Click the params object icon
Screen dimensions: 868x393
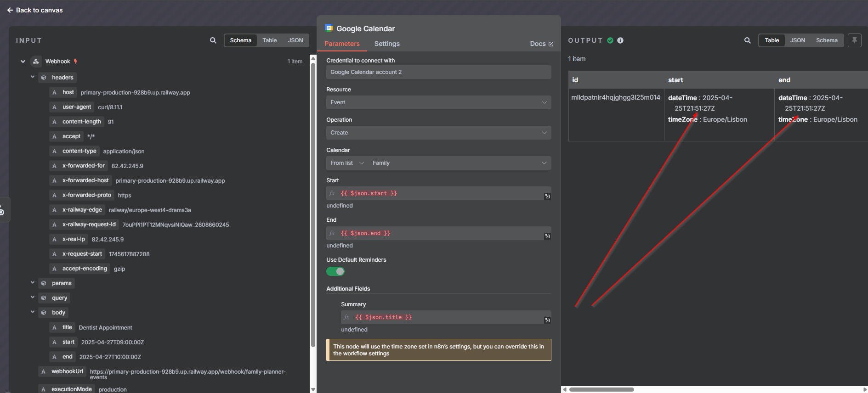(x=44, y=283)
